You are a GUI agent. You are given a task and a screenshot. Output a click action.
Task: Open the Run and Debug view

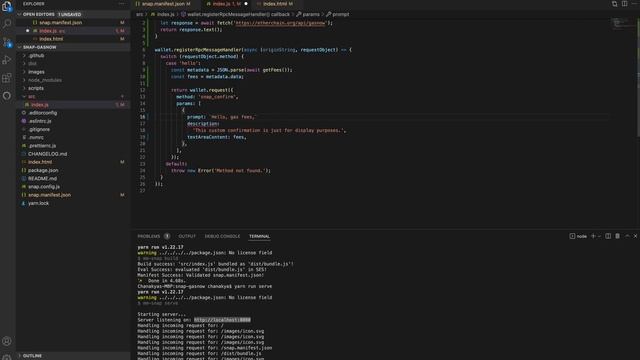point(7,60)
